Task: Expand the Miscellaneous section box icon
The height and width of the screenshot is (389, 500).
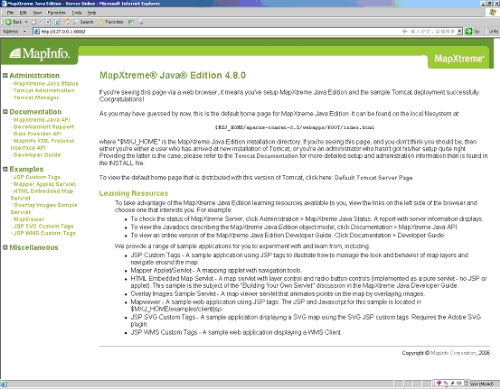Action: coord(5,247)
